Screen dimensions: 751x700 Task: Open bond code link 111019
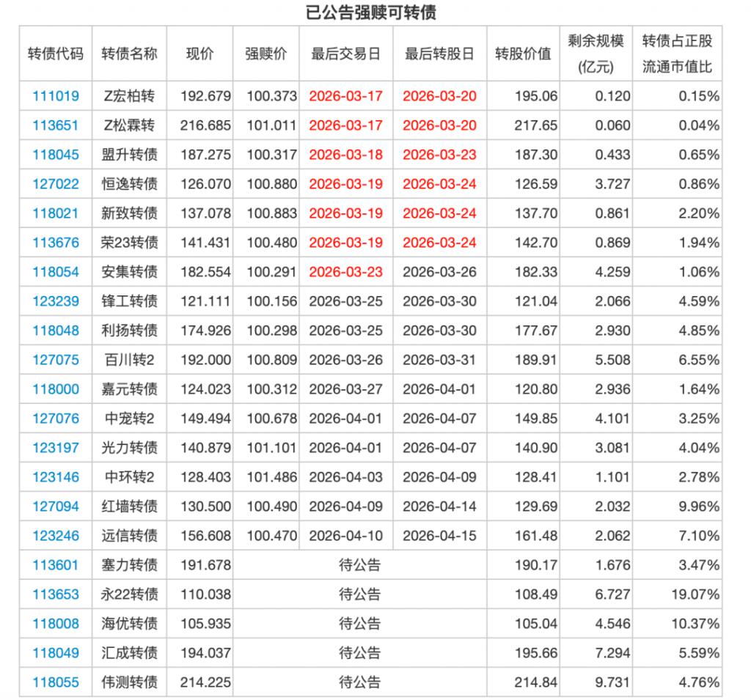pyautogui.click(x=56, y=96)
